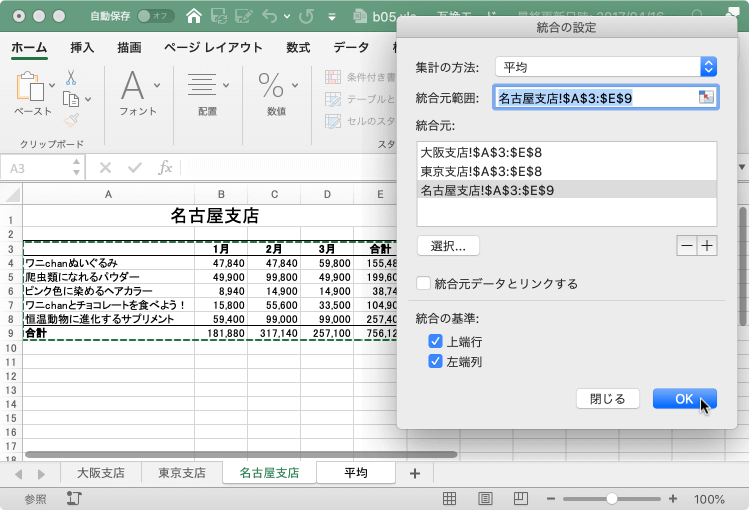This screenshot has width=749, height=510.
Task: Open the 東京支店 sheet tab
Action: 182,473
